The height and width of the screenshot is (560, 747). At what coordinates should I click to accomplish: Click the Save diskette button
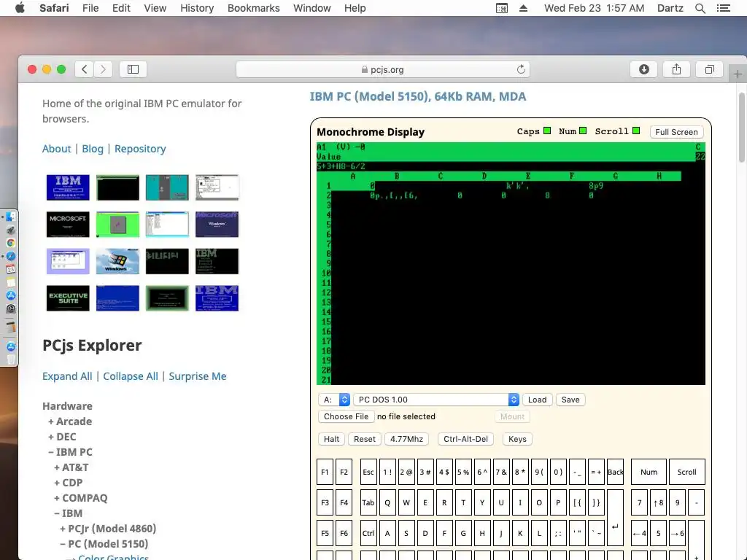pyautogui.click(x=570, y=400)
